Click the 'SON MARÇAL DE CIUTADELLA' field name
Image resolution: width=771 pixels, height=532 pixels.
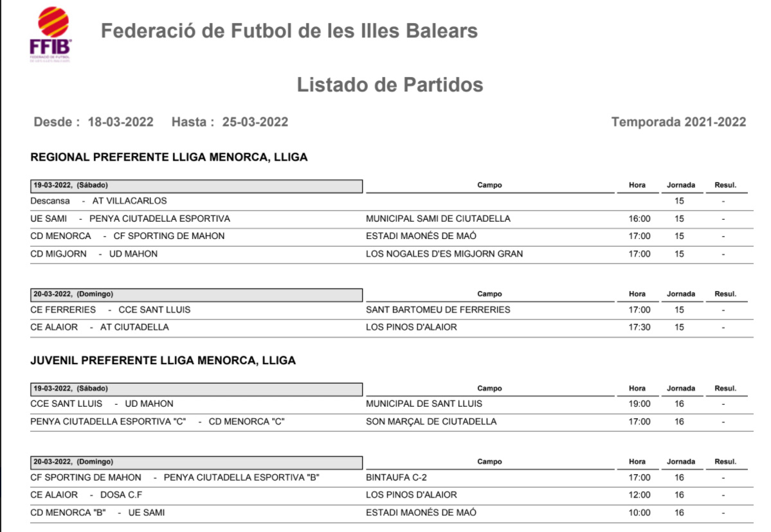pyautogui.click(x=431, y=421)
